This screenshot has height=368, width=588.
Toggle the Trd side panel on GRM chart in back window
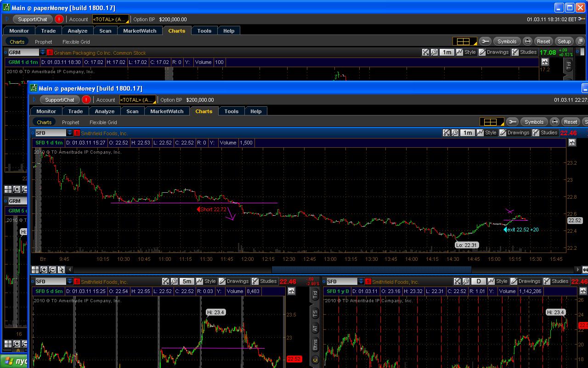click(x=568, y=65)
